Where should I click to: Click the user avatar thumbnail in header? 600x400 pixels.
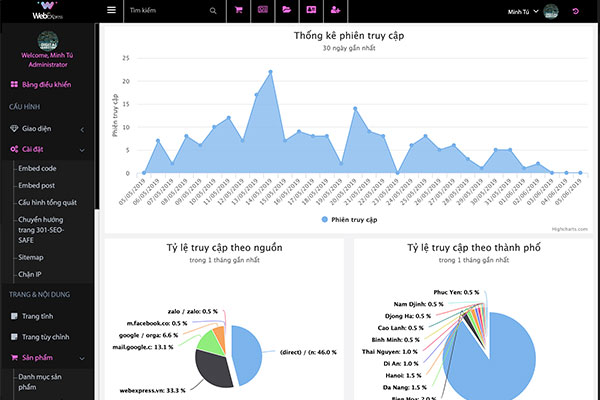coord(551,11)
